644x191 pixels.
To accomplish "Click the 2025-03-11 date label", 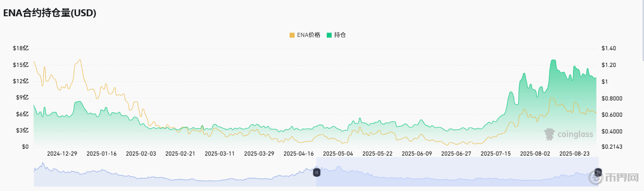I will [219, 154].
